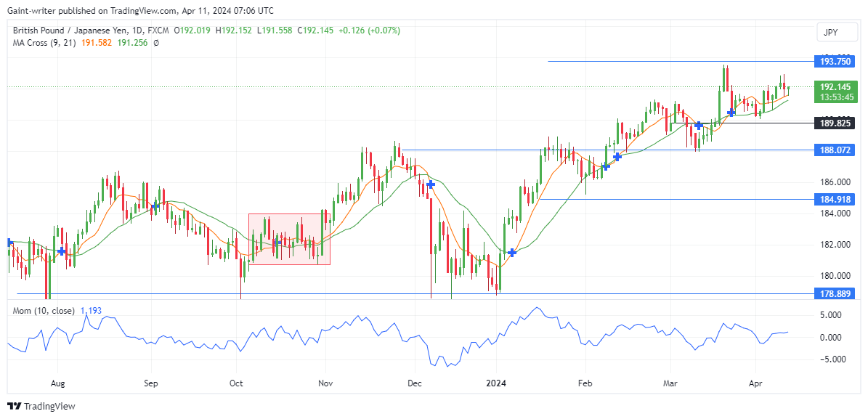Click the green MA value 191.256
The image size is (868, 419).
133,43
